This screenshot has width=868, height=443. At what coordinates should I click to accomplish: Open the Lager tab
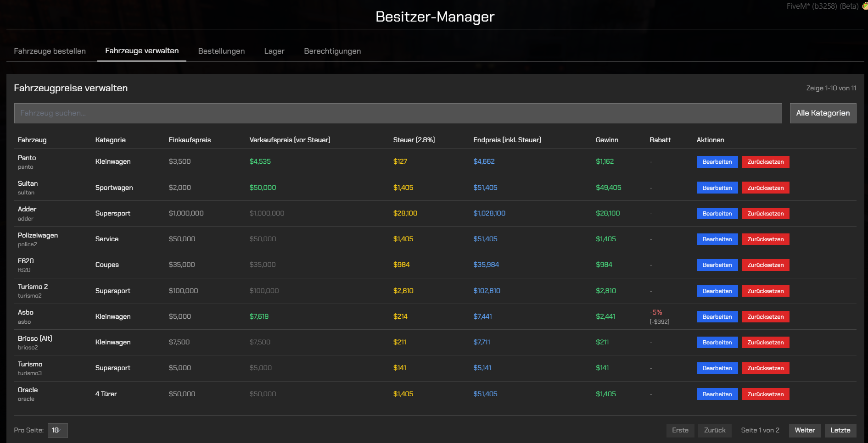pyautogui.click(x=274, y=51)
